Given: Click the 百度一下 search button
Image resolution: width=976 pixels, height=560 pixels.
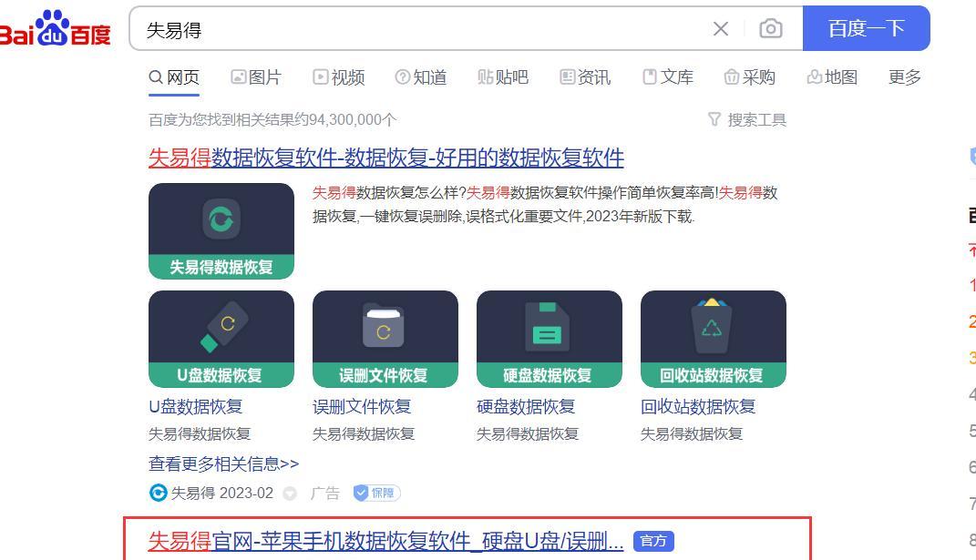Looking at the screenshot, I should coord(866,28).
